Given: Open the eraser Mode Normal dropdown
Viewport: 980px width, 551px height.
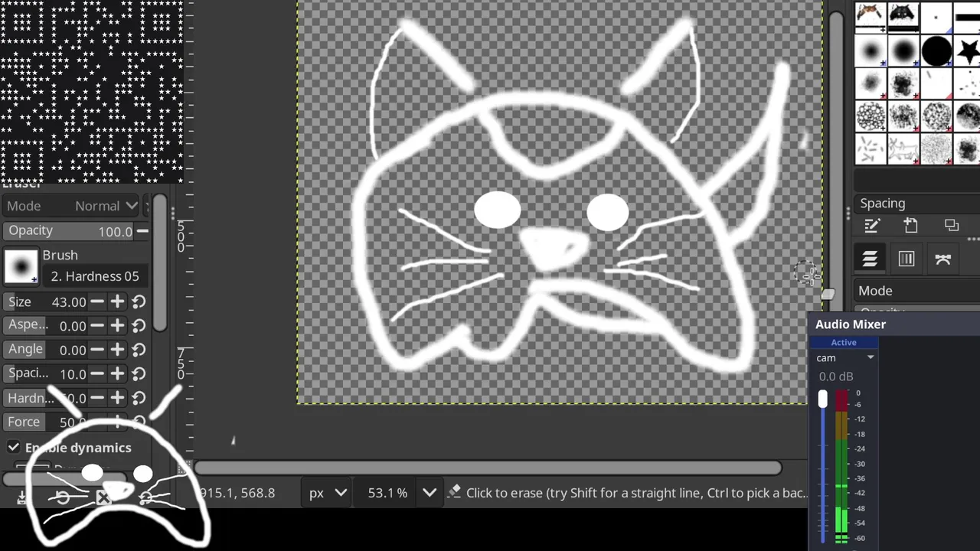Looking at the screenshot, I should tap(73, 206).
